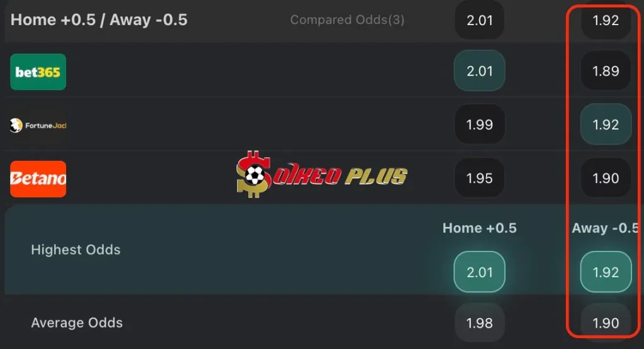
Task: Click the header Home odds 2.01
Action: point(479,20)
